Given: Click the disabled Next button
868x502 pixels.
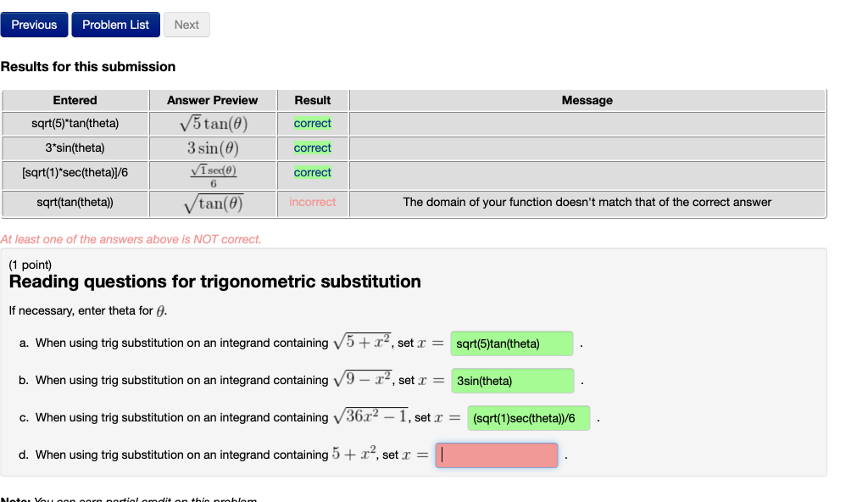Looking at the screenshot, I should (186, 25).
